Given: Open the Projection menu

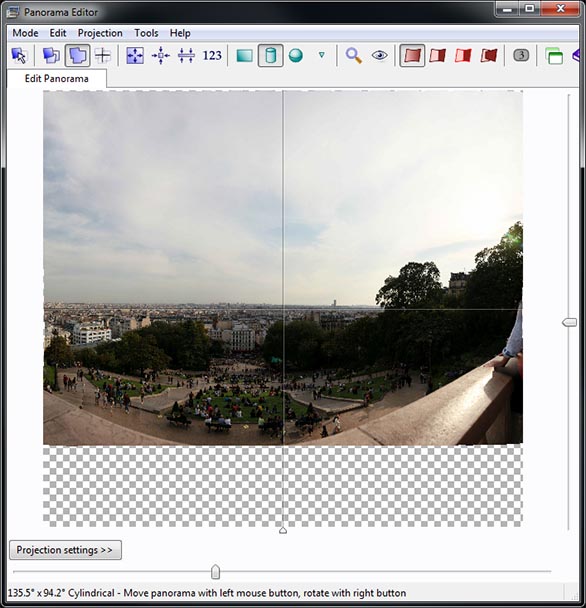Looking at the screenshot, I should pyautogui.click(x=100, y=33).
